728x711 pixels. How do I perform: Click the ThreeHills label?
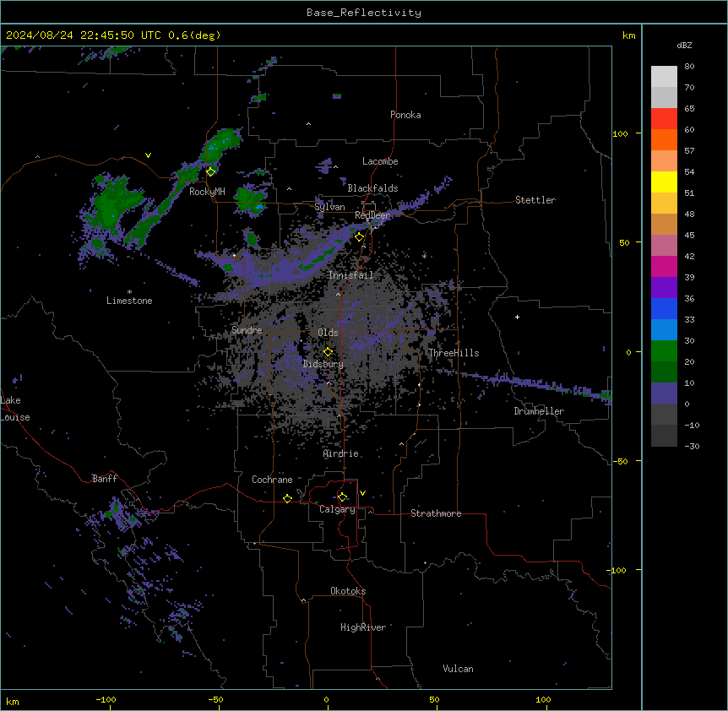[x=454, y=353]
